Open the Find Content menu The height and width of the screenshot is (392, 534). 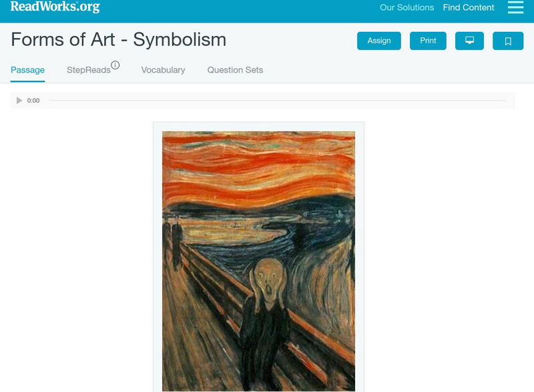coord(469,7)
